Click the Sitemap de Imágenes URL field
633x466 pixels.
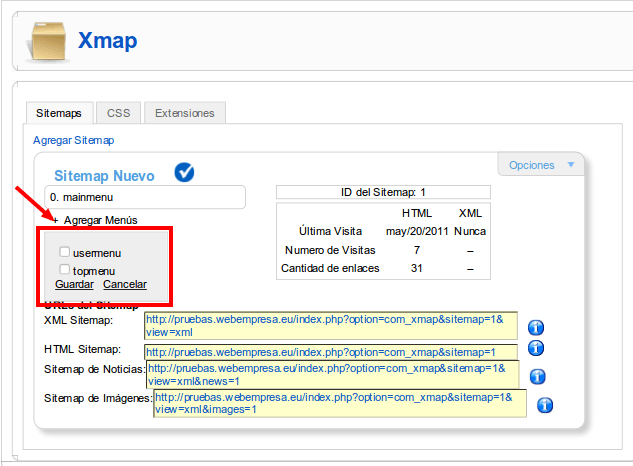[340, 403]
